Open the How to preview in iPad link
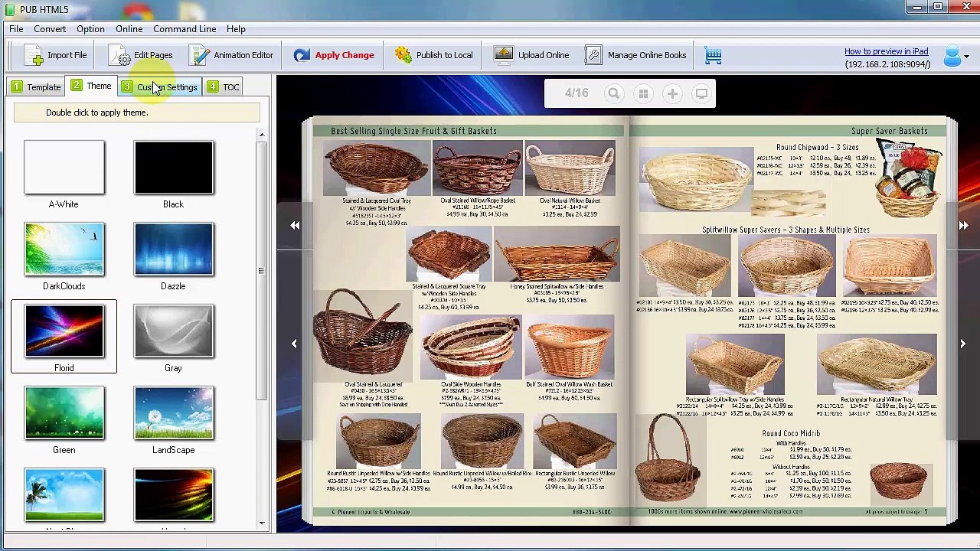Image resolution: width=980 pixels, height=551 pixels. [x=886, y=51]
